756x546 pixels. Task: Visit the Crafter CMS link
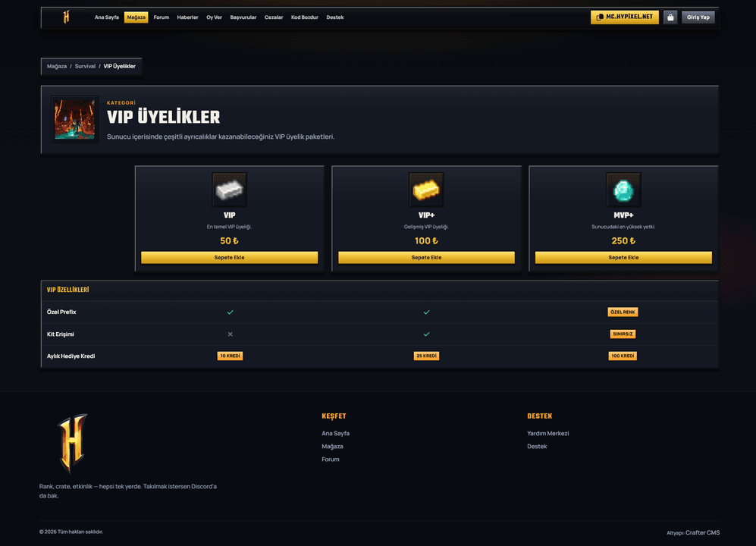pos(702,532)
